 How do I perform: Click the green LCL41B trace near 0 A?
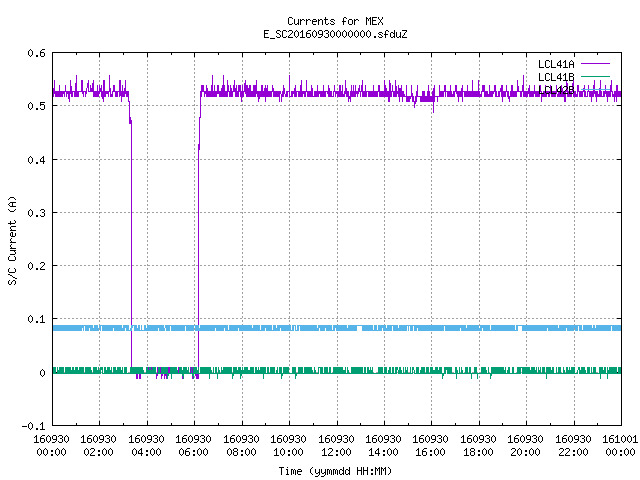tap(337, 371)
